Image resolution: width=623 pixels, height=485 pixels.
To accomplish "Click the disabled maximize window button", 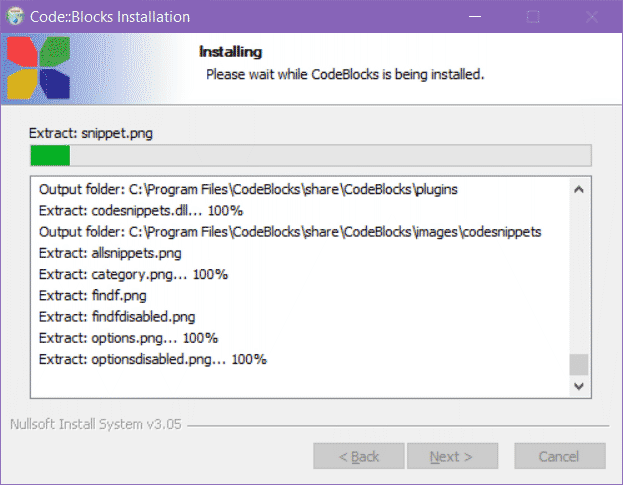I will pyautogui.click(x=533, y=17).
